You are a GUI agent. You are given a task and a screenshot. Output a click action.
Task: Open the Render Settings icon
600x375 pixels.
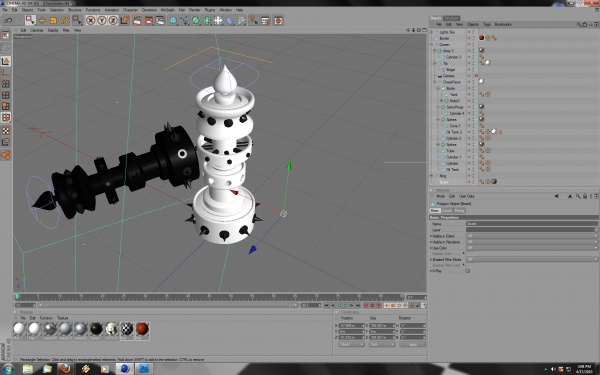pyautogui.click(x=160, y=20)
